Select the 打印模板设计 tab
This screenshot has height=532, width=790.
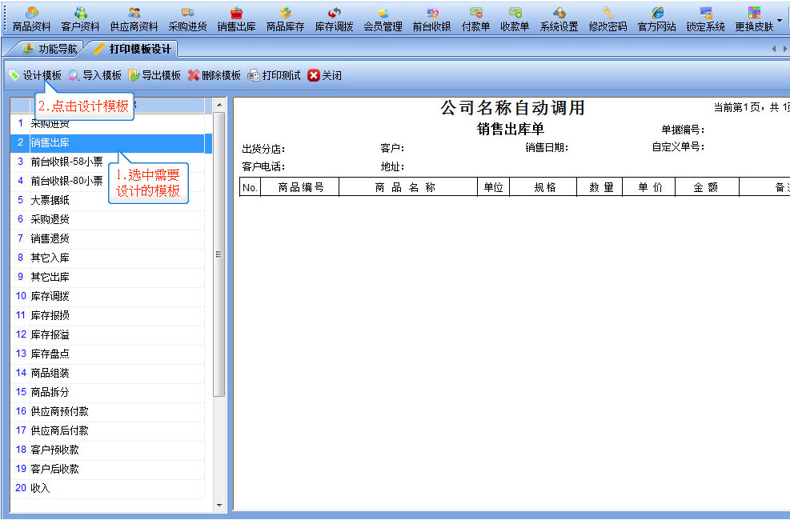click(x=132, y=49)
